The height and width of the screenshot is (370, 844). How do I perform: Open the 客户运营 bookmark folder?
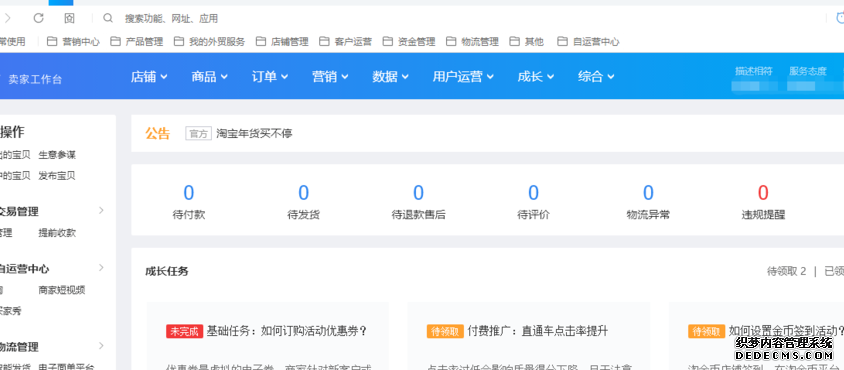click(x=346, y=41)
